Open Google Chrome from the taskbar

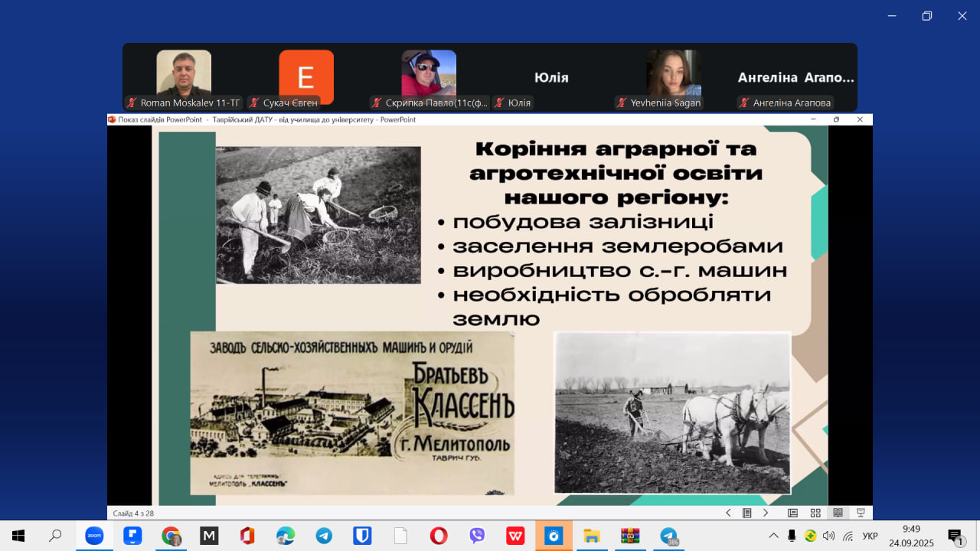click(171, 536)
